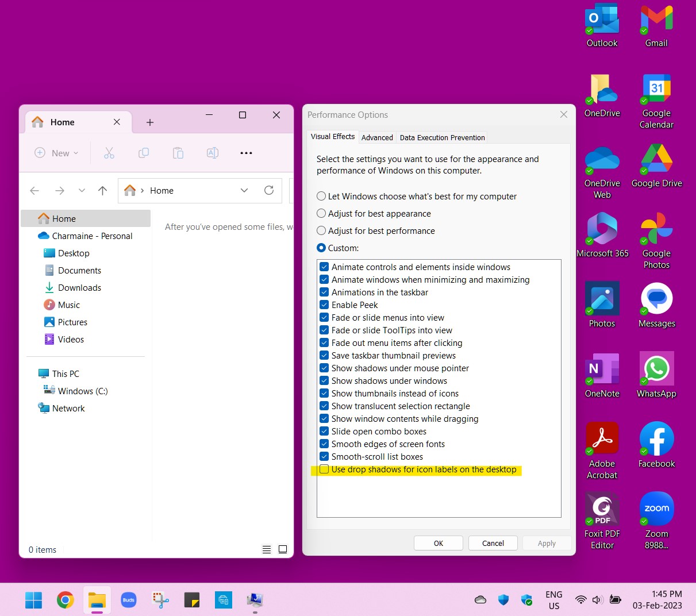This screenshot has width=696, height=616.
Task: Uncheck Smooth edges of screen fonts
Action: pos(325,444)
